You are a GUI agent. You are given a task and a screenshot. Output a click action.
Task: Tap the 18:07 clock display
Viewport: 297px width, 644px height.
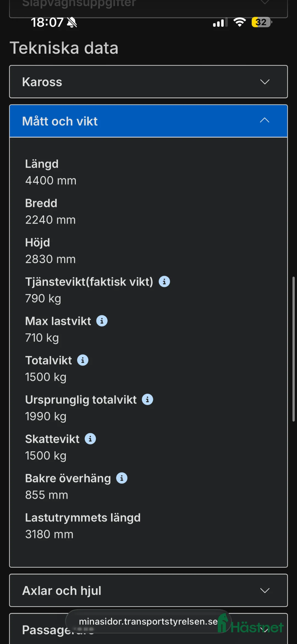click(47, 23)
